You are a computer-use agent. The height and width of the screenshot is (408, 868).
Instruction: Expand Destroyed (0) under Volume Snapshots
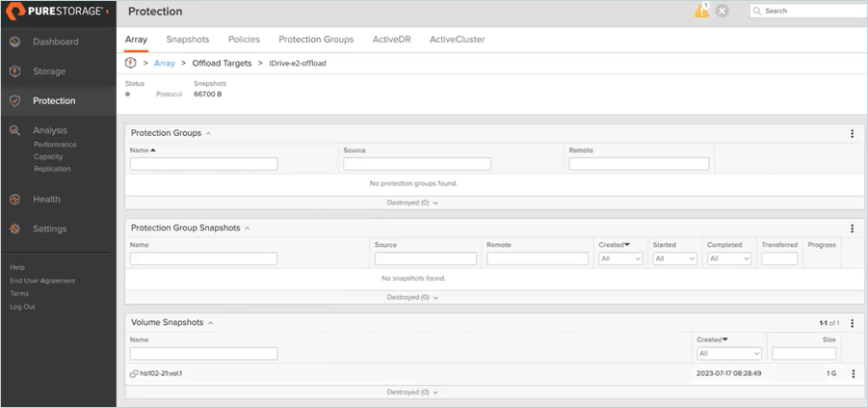tap(412, 392)
